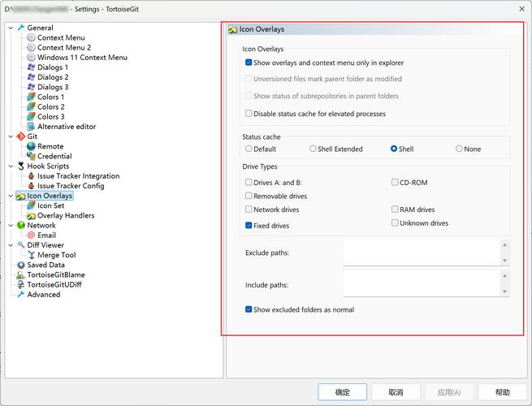
Task: Click the Email at-sign icon
Action: pos(31,235)
